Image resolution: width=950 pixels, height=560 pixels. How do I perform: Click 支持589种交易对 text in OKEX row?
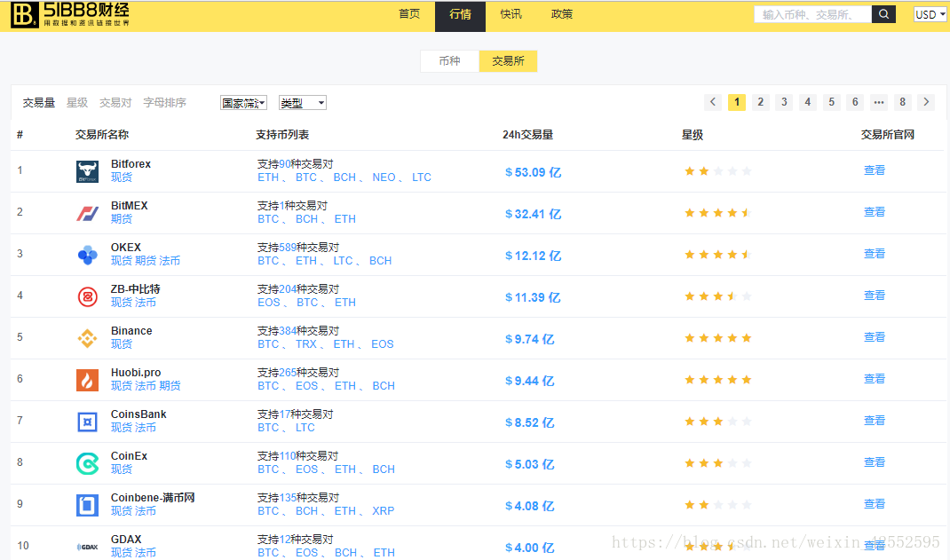[298, 248]
